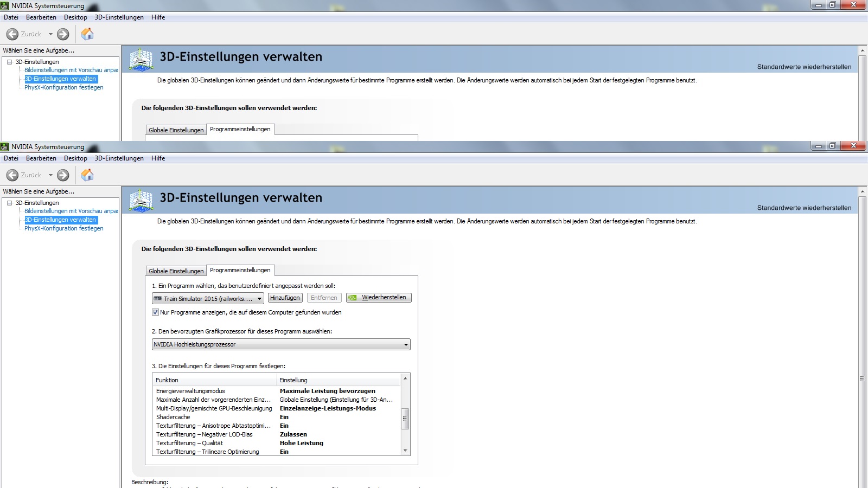868x488 pixels.
Task: Click the Hinzufügen button
Action: point(285,298)
